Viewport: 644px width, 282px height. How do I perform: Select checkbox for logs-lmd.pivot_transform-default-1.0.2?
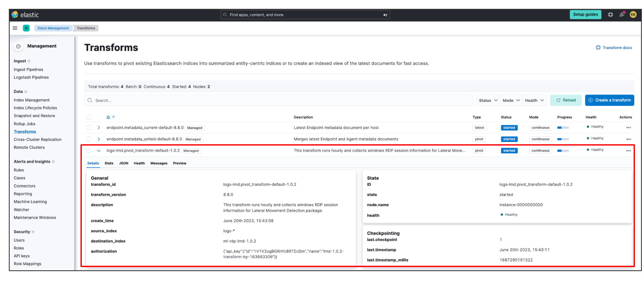88,151
